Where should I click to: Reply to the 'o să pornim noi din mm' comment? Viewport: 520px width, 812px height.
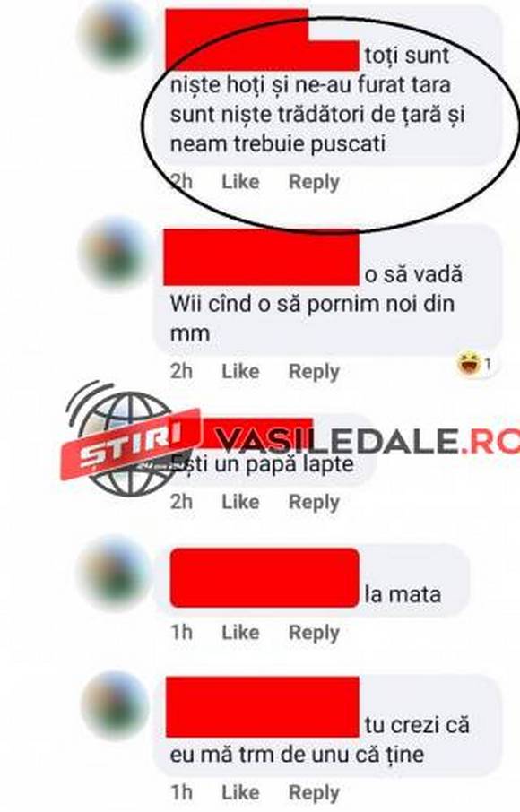(x=314, y=371)
